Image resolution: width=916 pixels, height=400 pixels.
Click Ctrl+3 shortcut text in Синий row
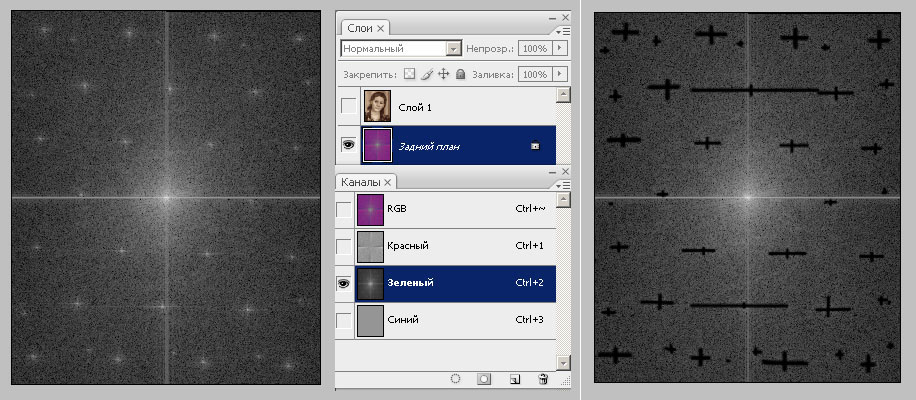tap(529, 320)
